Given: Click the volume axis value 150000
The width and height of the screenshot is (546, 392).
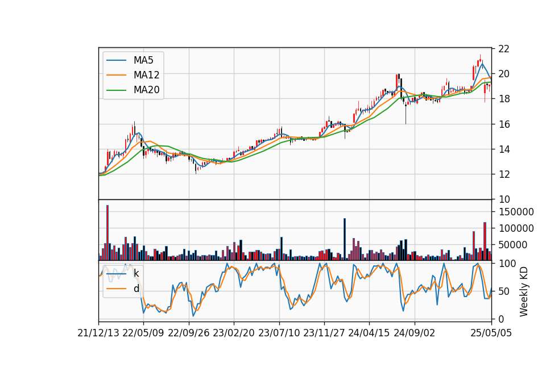Looking at the screenshot, I should click(x=516, y=212).
